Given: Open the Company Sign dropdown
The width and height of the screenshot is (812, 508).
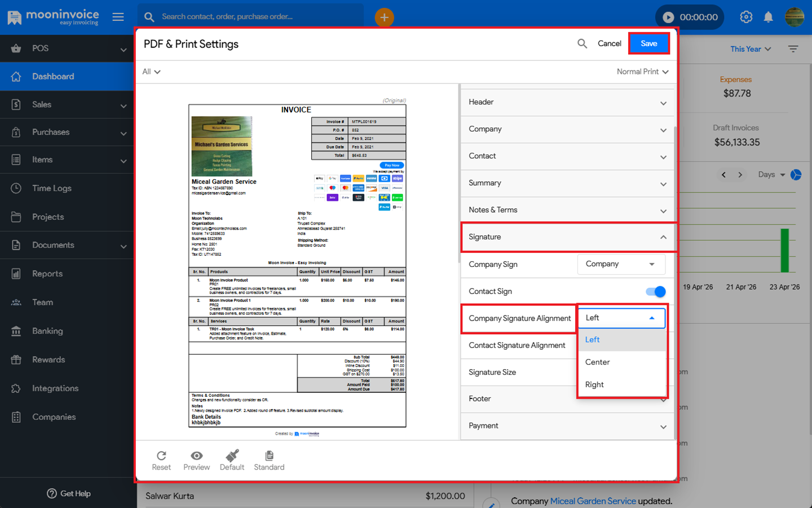Looking at the screenshot, I should click(620, 264).
